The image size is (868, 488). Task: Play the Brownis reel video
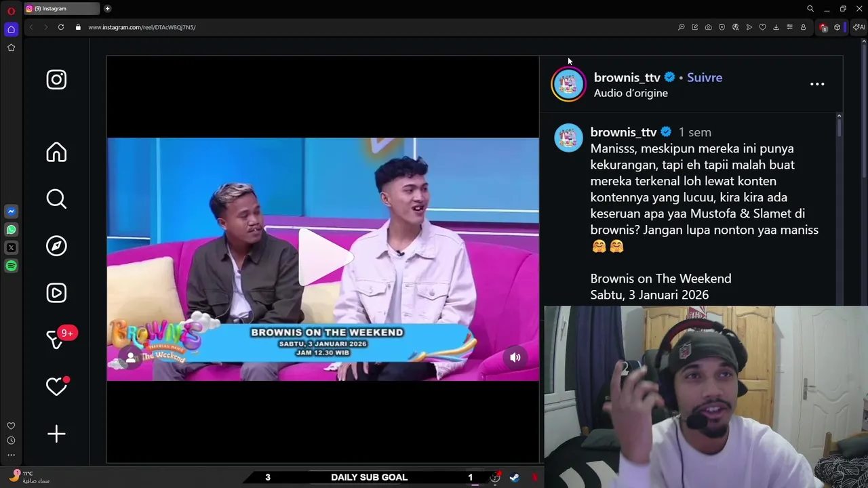click(x=325, y=258)
